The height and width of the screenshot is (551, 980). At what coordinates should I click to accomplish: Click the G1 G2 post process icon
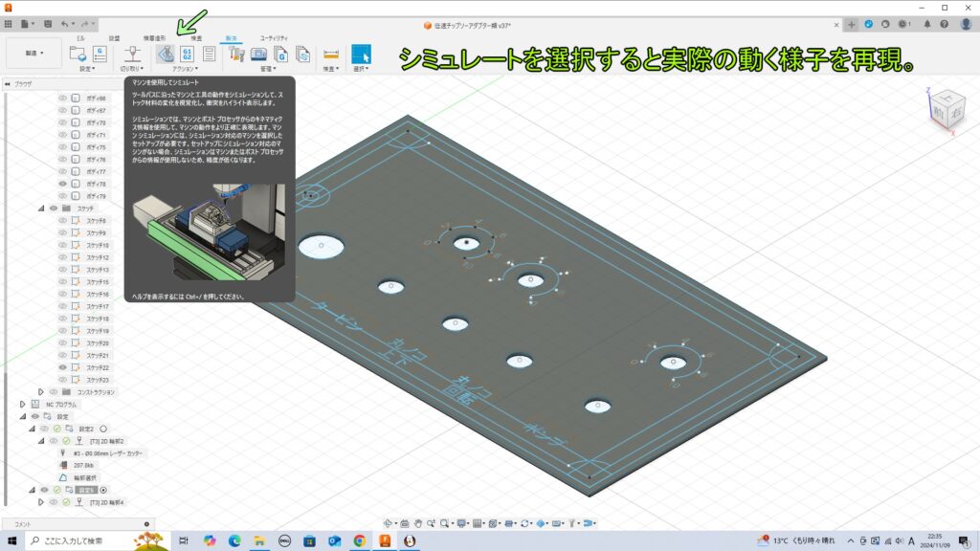(x=187, y=54)
